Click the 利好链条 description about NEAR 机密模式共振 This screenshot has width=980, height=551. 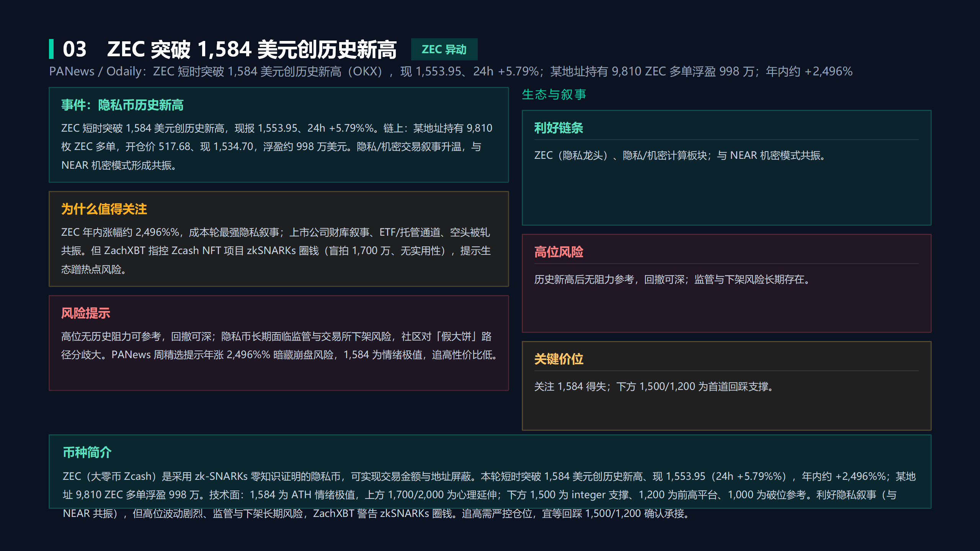tap(680, 155)
